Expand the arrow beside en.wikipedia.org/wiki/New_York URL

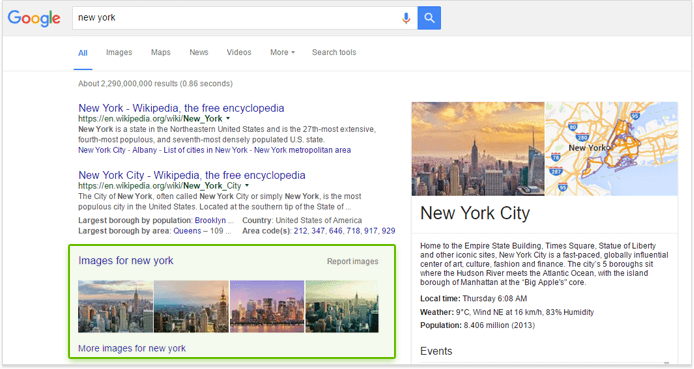click(228, 119)
